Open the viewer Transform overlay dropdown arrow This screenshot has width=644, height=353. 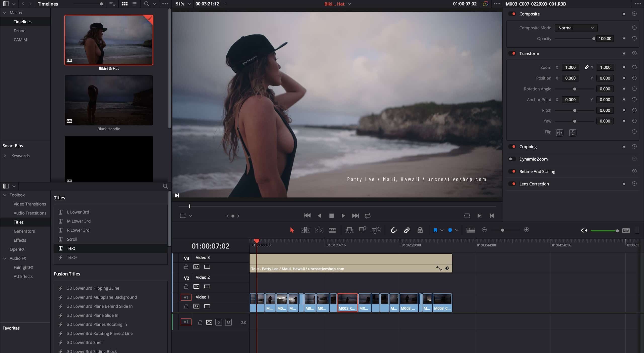tap(191, 216)
